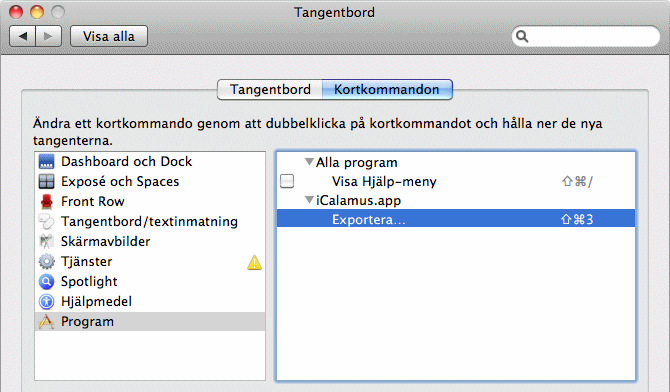Collapse the iCalamus.app group

[309, 200]
